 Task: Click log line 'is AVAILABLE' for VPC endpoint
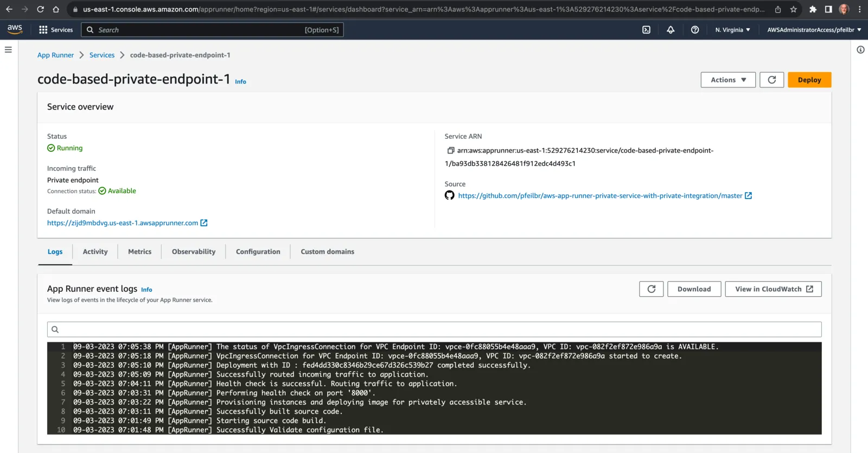click(x=396, y=347)
